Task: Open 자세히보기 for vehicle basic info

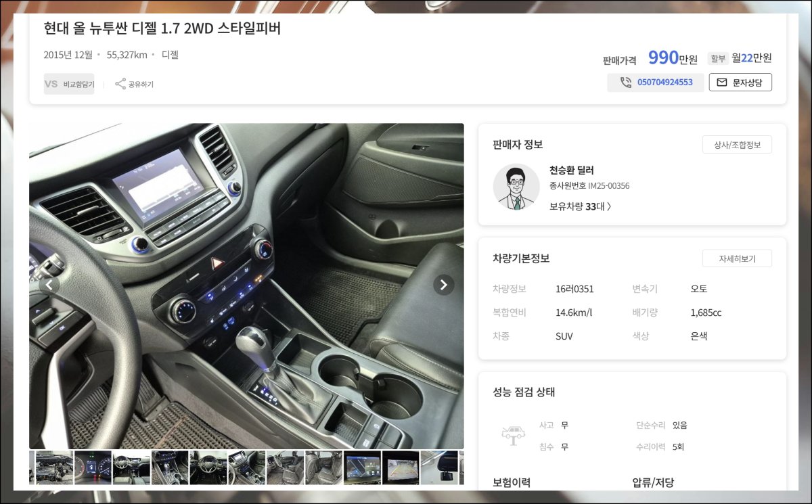Action: [x=737, y=258]
